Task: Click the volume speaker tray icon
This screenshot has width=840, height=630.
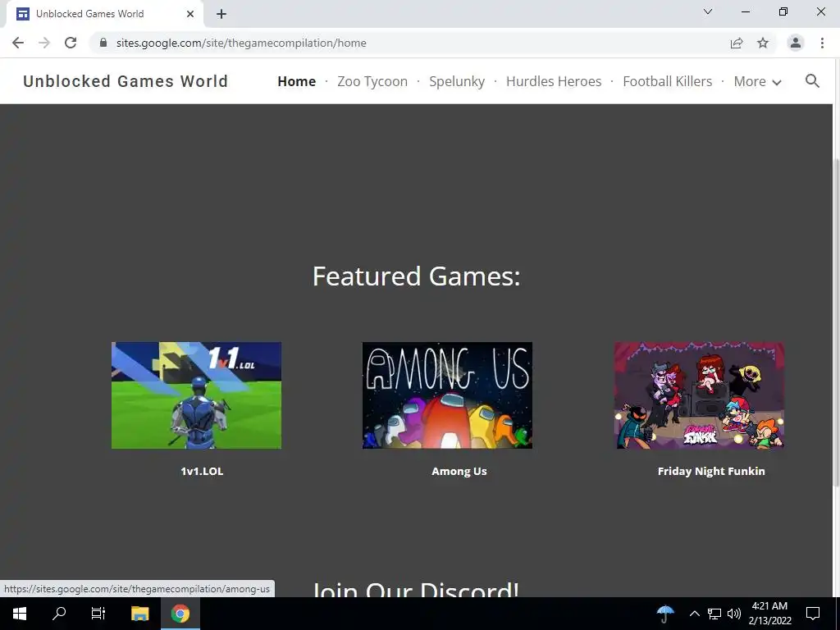Action: pyautogui.click(x=734, y=614)
